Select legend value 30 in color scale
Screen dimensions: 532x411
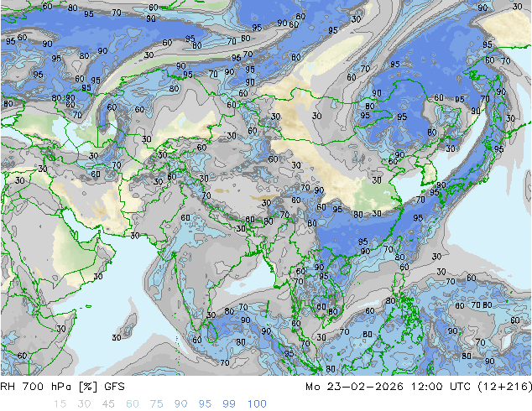84,404
